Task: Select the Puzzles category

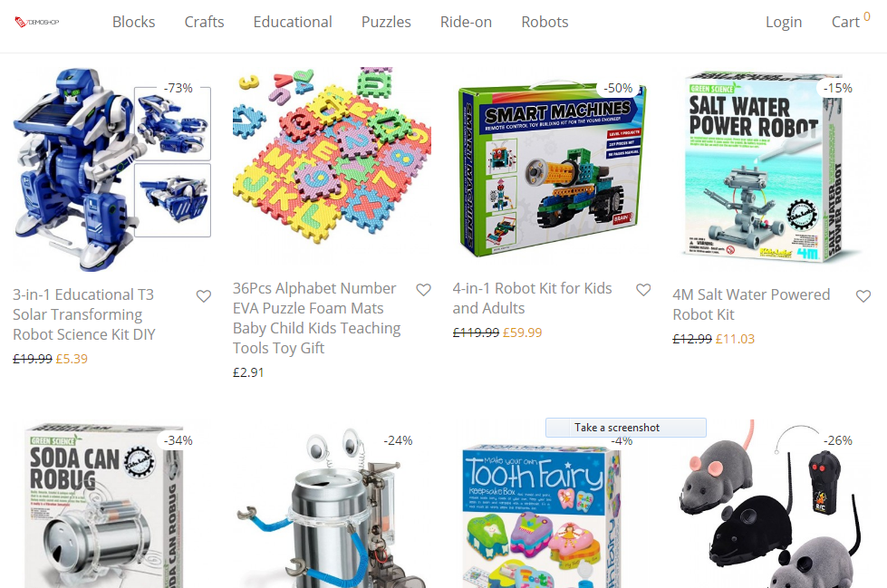Action: click(386, 22)
